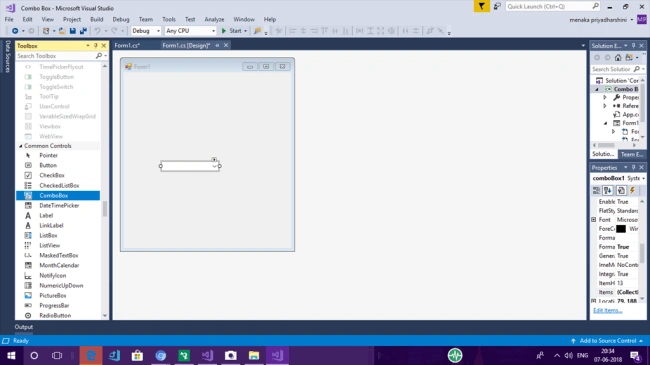Switch to the Form1.cs code tab
This screenshot has height=365, width=650.
127,45
